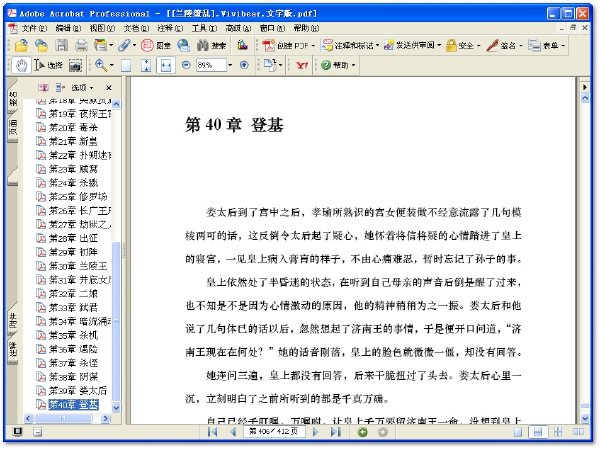Click the green Previous View button
This screenshot has height=449, width=600.
click(362, 432)
